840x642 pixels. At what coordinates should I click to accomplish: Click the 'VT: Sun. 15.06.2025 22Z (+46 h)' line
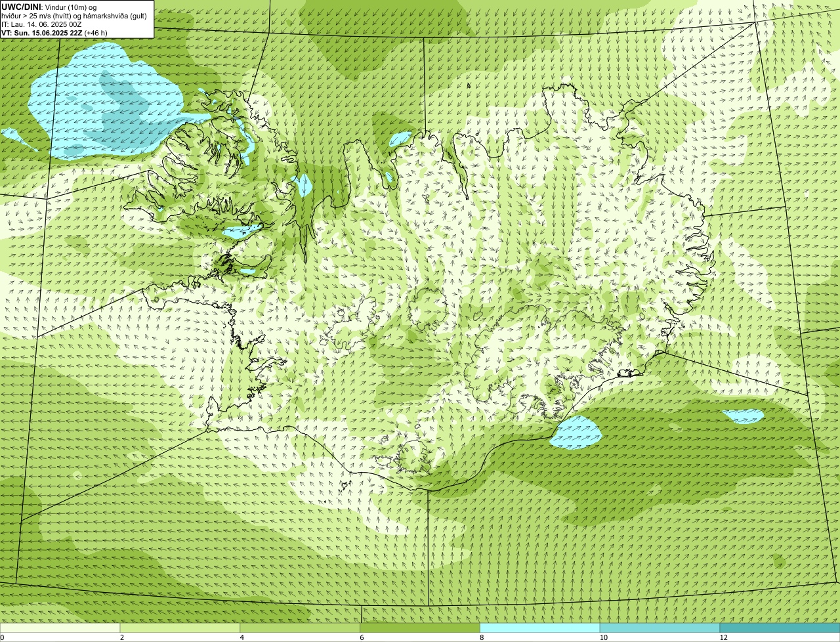pos(54,32)
